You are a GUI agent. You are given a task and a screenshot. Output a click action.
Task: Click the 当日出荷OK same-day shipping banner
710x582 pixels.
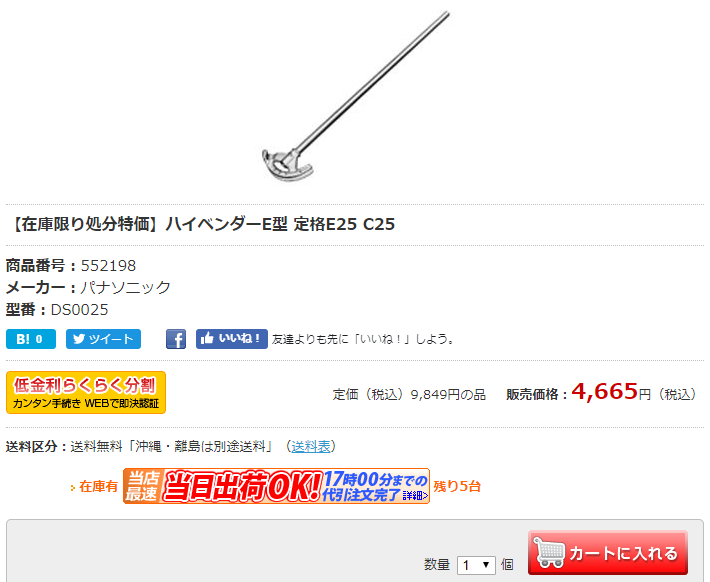(x=276, y=486)
